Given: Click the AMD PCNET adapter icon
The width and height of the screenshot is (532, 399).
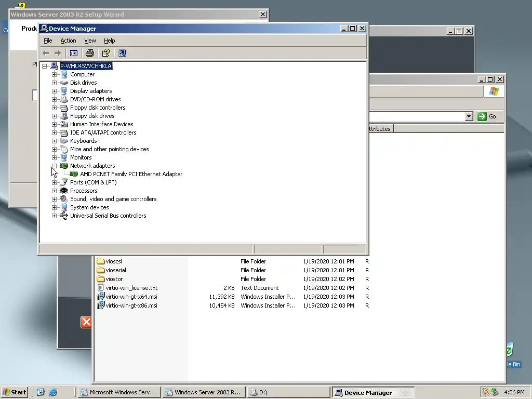Looking at the screenshot, I should click(x=74, y=174).
